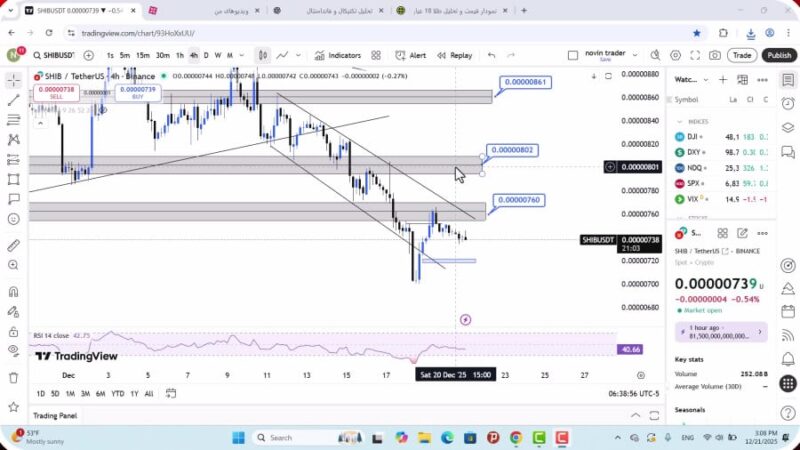Viewport: 800px width, 450px height.
Task: Collapse the INDICES watchlist section
Action: tap(679, 121)
